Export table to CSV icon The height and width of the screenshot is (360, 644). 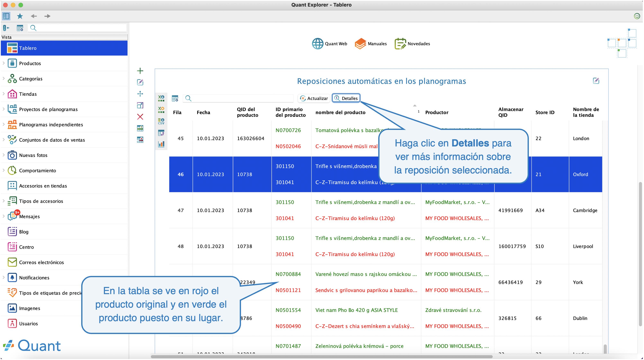[x=161, y=121]
